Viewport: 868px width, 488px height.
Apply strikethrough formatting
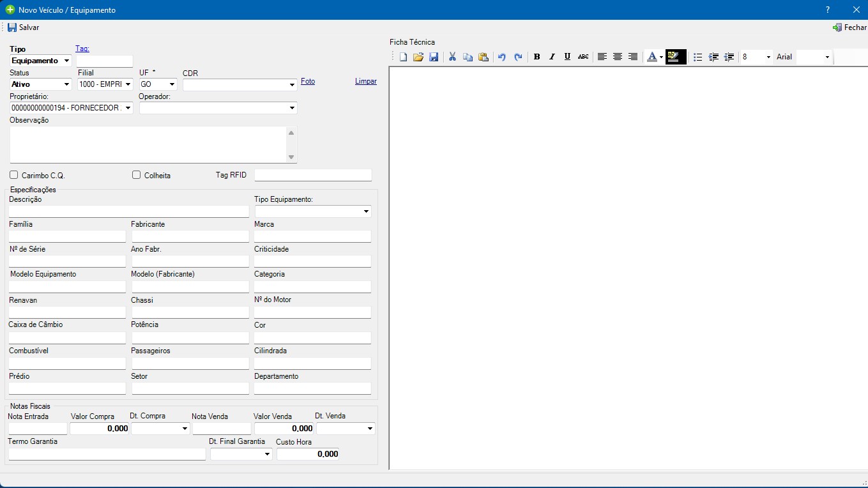pos(583,57)
